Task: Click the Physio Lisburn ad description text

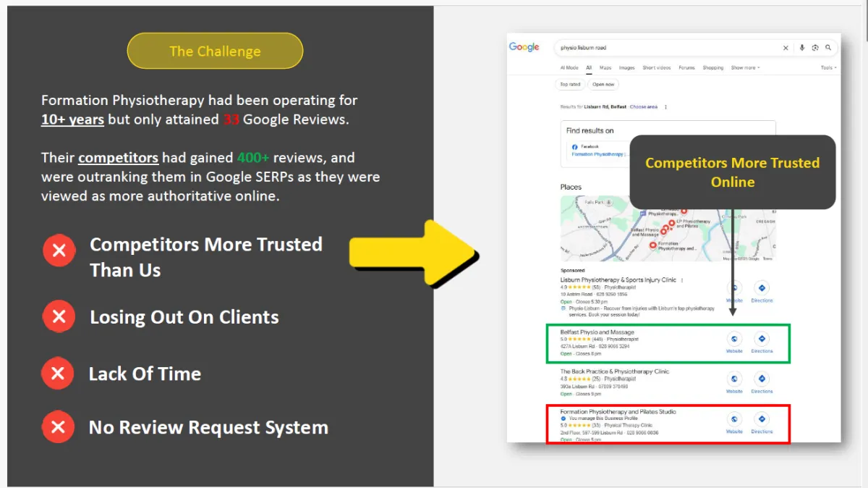Action: click(640, 311)
